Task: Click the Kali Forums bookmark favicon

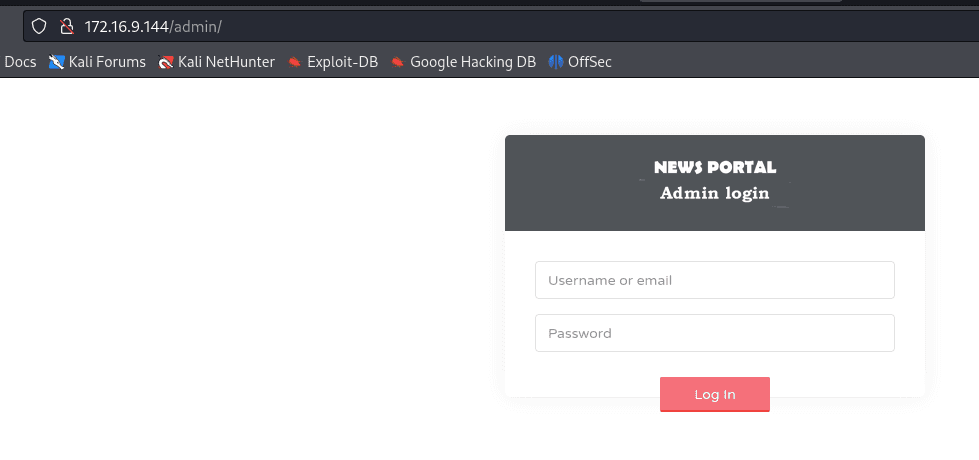Action: 56,62
